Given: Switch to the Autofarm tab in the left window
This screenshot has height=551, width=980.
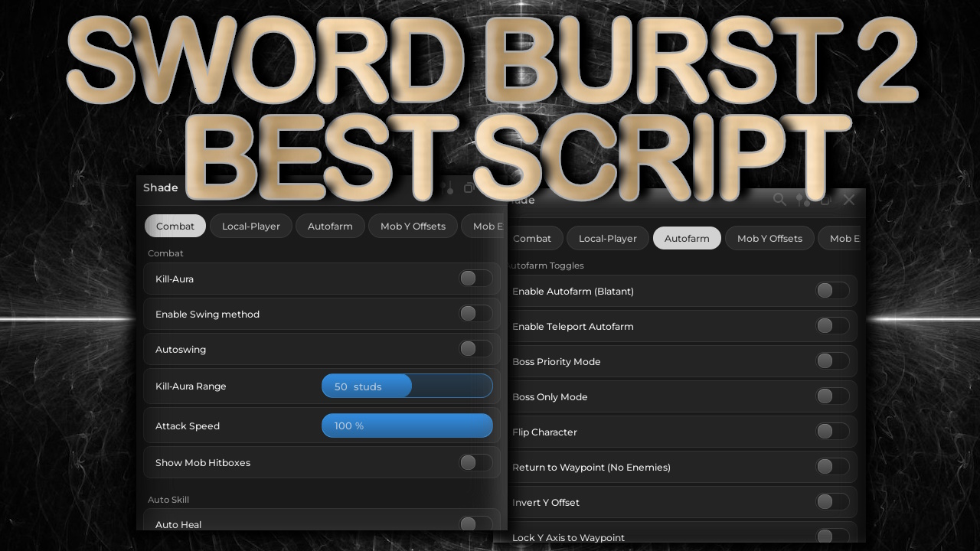Looking at the screenshot, I should pos(330,226).
